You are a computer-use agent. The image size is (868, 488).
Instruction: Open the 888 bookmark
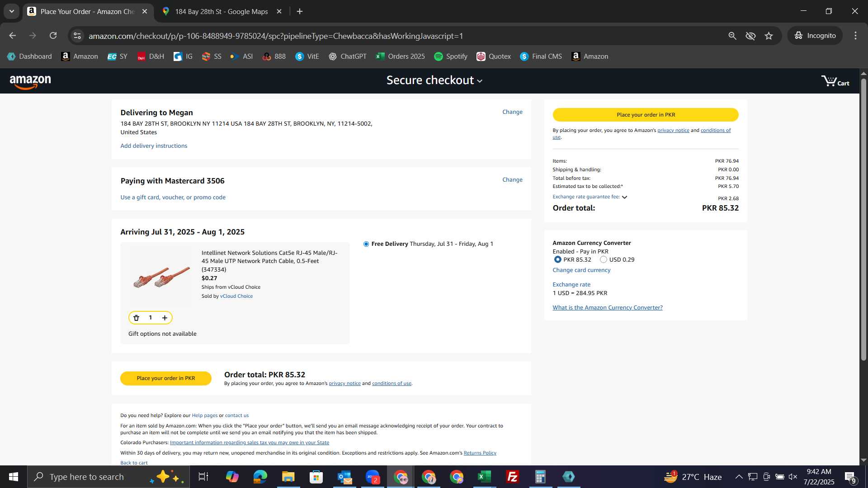274,56
